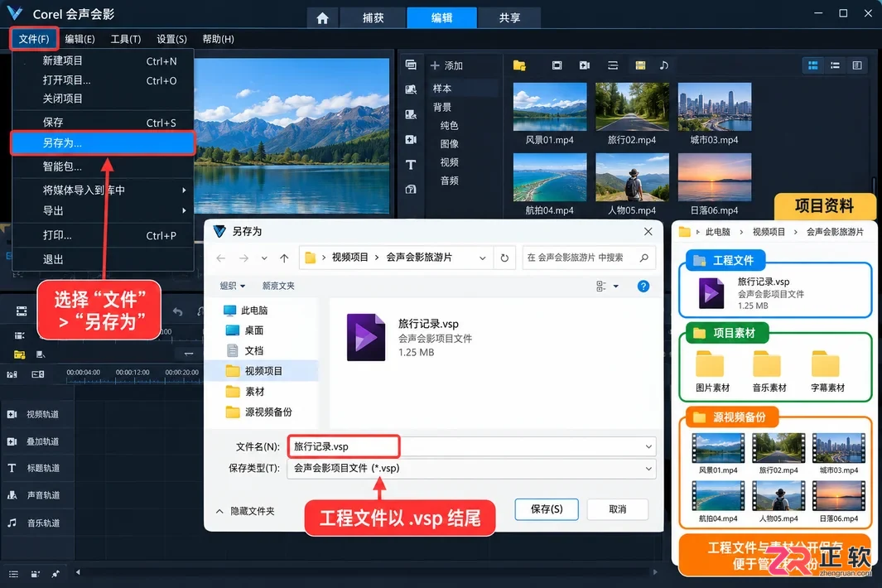Select 打印... menu entry
The image size is (882, 588).
coord(103,235)
